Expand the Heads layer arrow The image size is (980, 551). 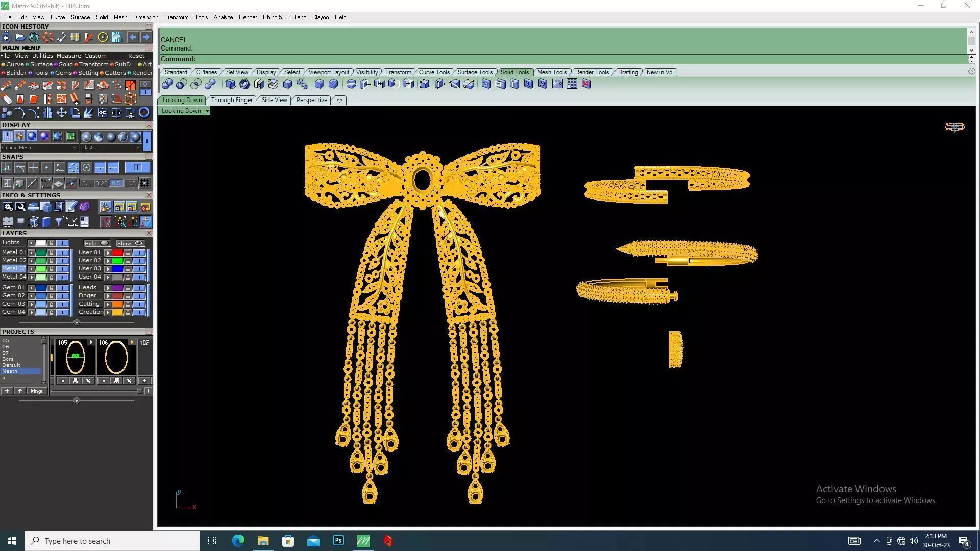coord(108,288)
